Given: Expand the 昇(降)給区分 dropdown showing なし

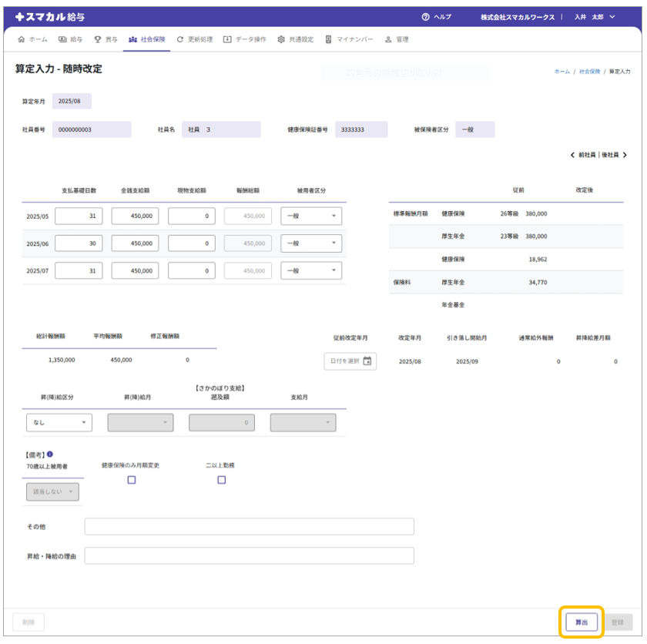Looking at the screenshot, I should tap(59, 423).
